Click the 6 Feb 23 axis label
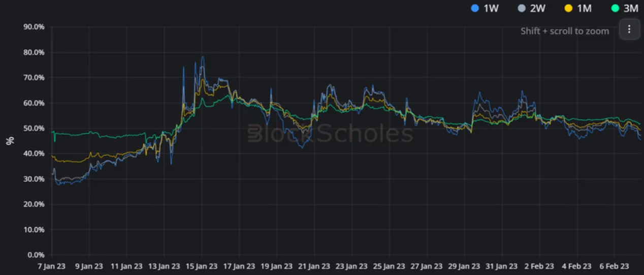644x275 pixels. click(615, 266)
